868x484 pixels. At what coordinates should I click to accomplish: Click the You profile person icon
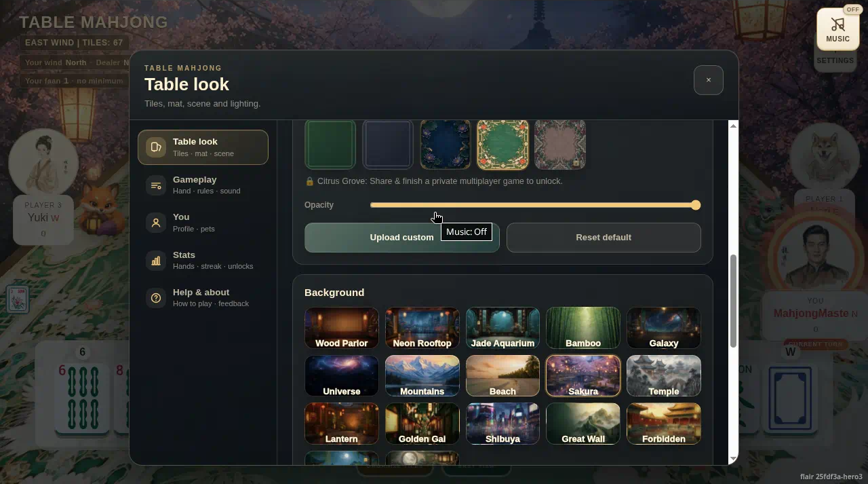click(156, 223)
